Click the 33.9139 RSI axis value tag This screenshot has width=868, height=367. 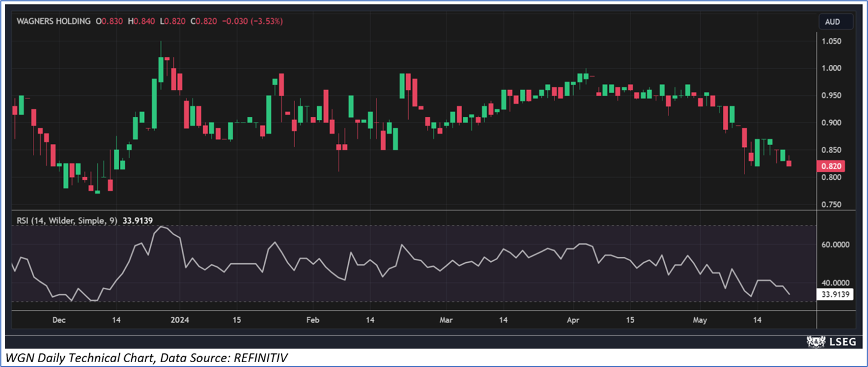tap(836, 294)
